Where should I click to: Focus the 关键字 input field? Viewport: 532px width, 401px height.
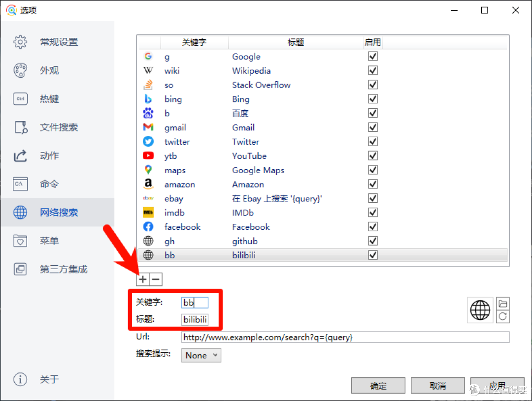(x=195, y=303)
